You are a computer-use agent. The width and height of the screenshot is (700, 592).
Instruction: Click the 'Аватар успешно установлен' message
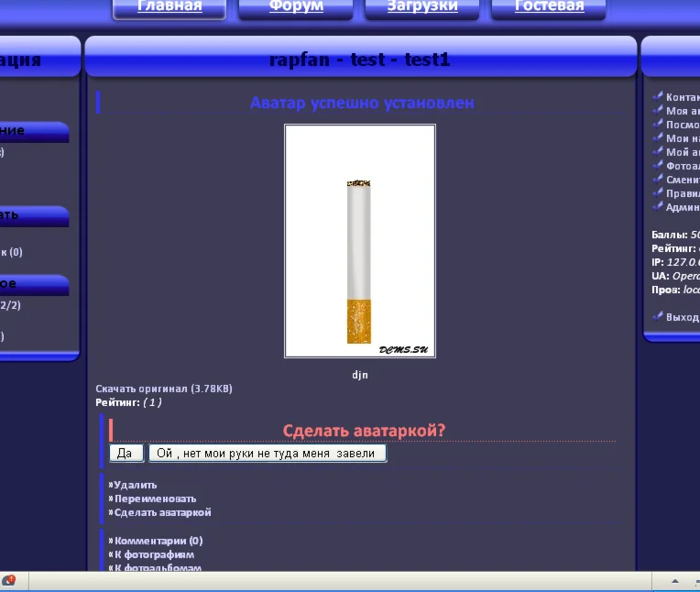tap(362, 103)
